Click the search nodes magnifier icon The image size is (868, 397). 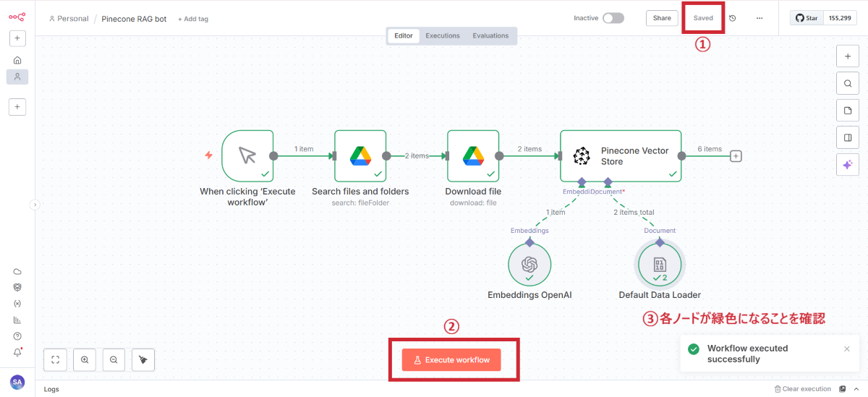[x=847, y=83]
